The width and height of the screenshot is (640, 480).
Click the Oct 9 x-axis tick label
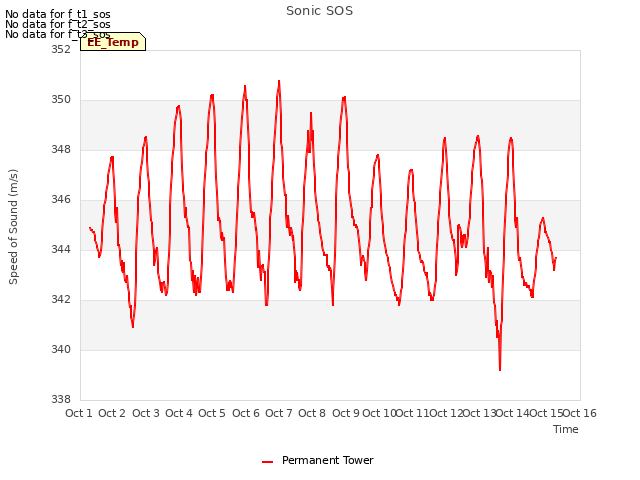tap(346, 413)
